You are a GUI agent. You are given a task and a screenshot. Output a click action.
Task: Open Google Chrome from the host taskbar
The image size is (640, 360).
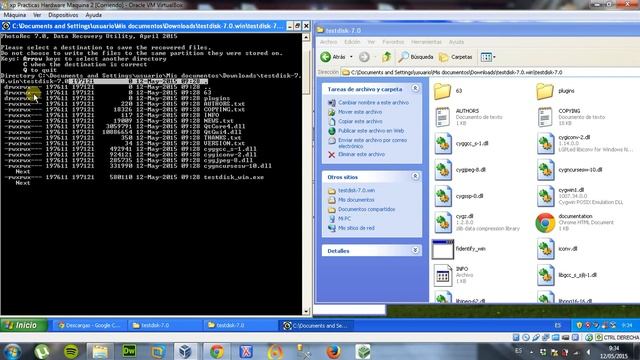pos(217,351)
